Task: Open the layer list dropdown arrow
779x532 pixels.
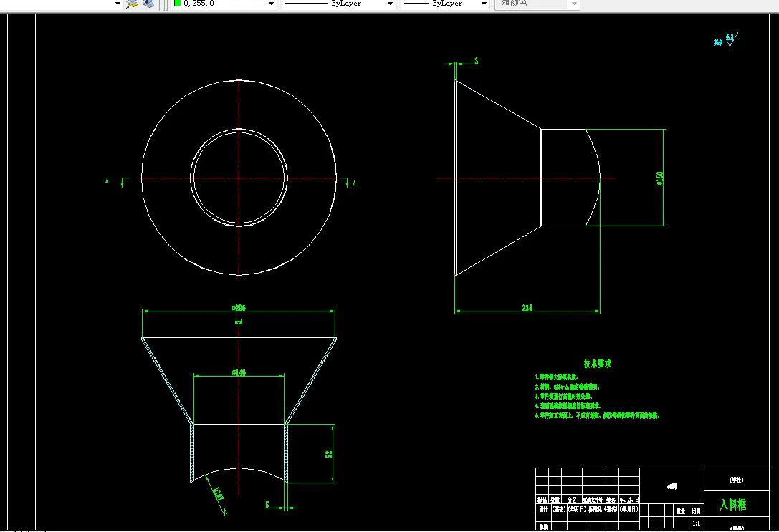Action: [118, 4]
